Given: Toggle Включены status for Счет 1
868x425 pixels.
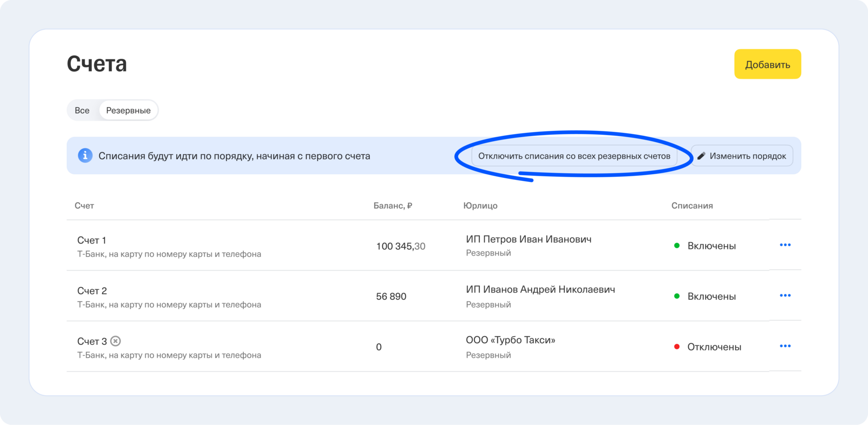Looking at the screenshot, I should click(x=711, y=246).
